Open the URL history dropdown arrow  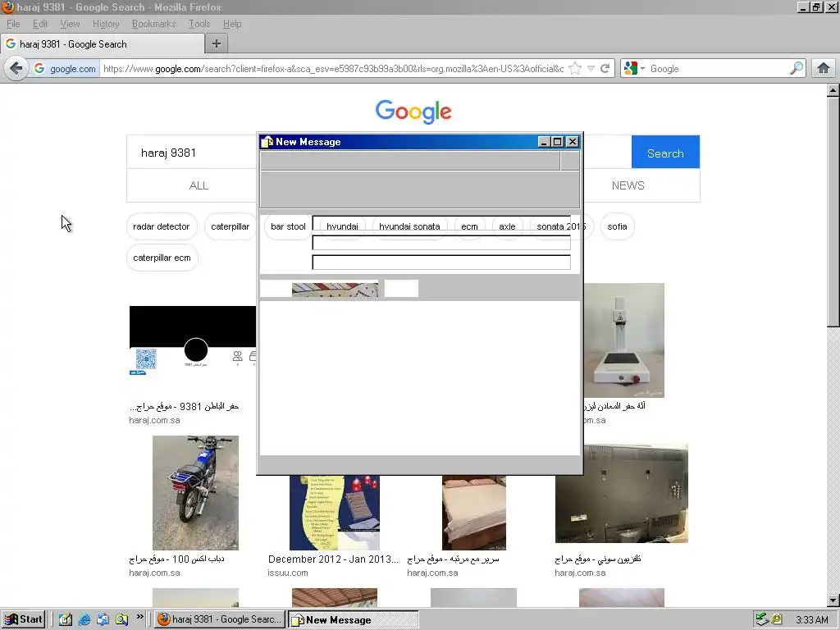591,69
